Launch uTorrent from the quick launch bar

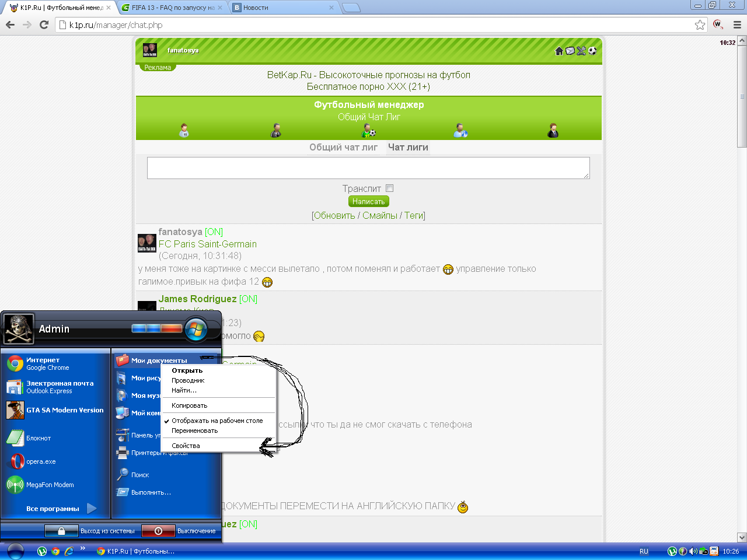pyautogui.click(x=42, y=551)
